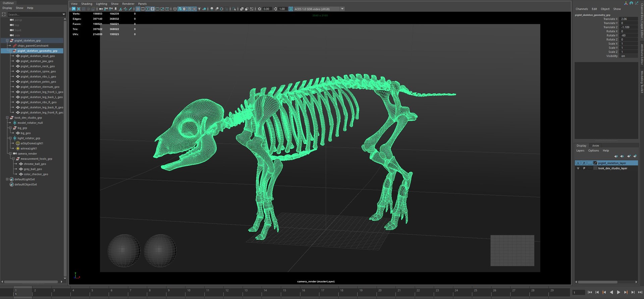
Task: Click the gamma icon beside 1.00 field
Action: pyautogui.click(x=275, y=9)
